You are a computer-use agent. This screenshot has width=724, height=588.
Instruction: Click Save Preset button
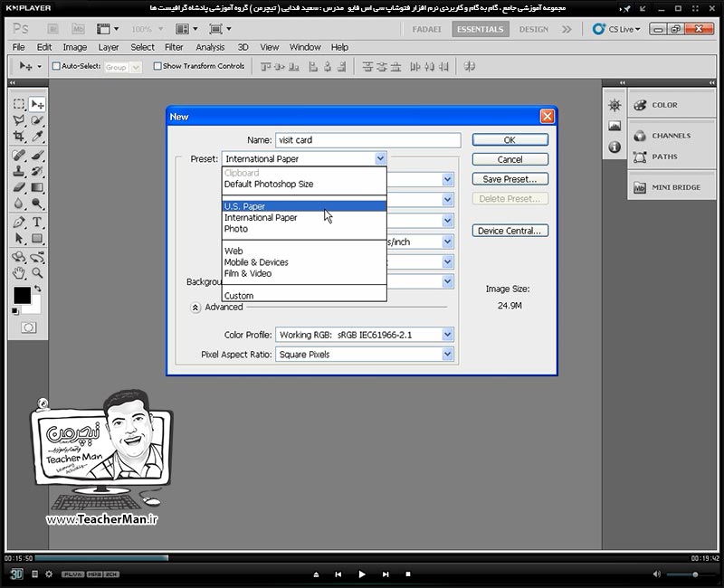click(510, 179)
